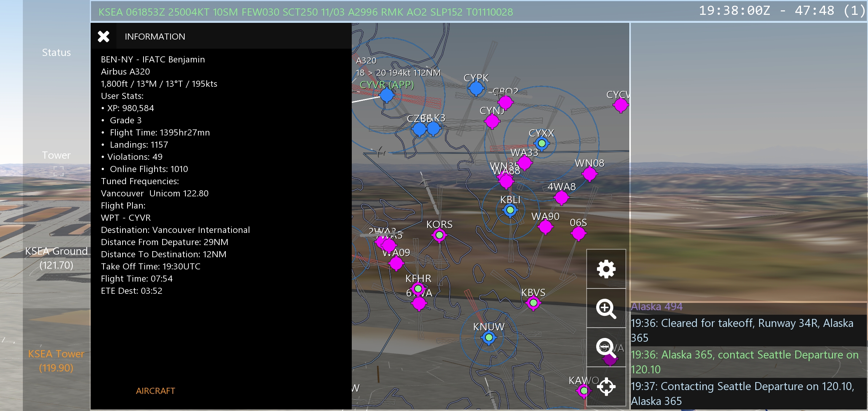Open the Tower menu

[x=56, y=155]
